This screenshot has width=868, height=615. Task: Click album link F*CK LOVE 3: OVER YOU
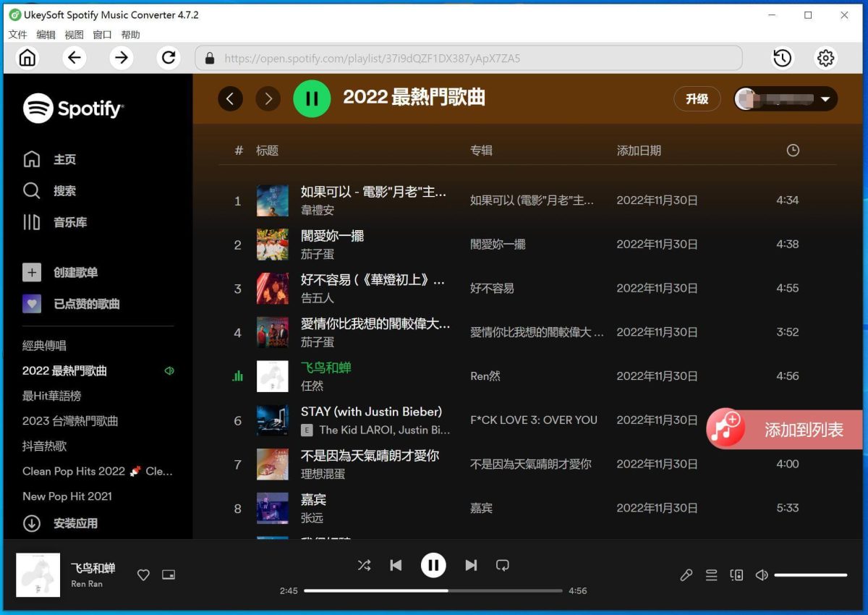[534, 420]
